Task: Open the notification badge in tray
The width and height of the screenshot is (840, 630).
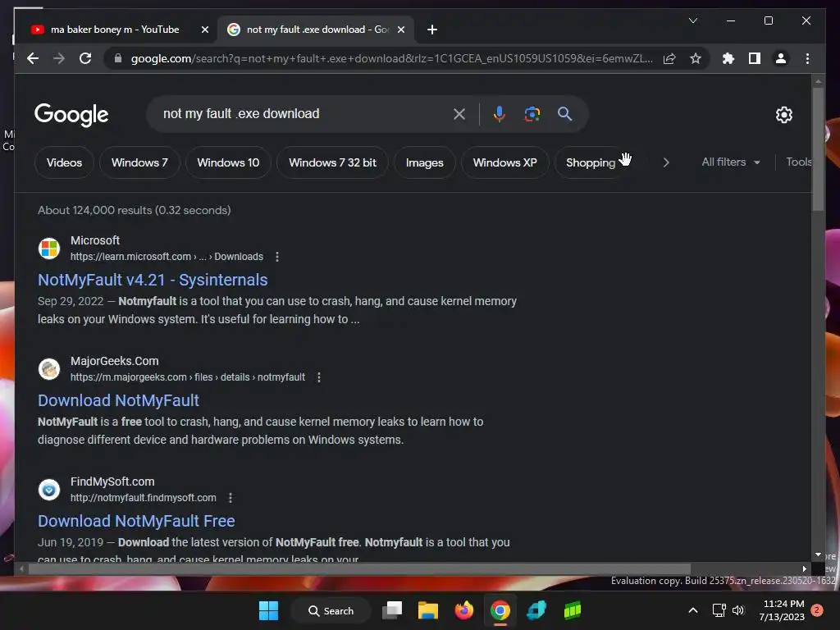Action: (817, 610)
